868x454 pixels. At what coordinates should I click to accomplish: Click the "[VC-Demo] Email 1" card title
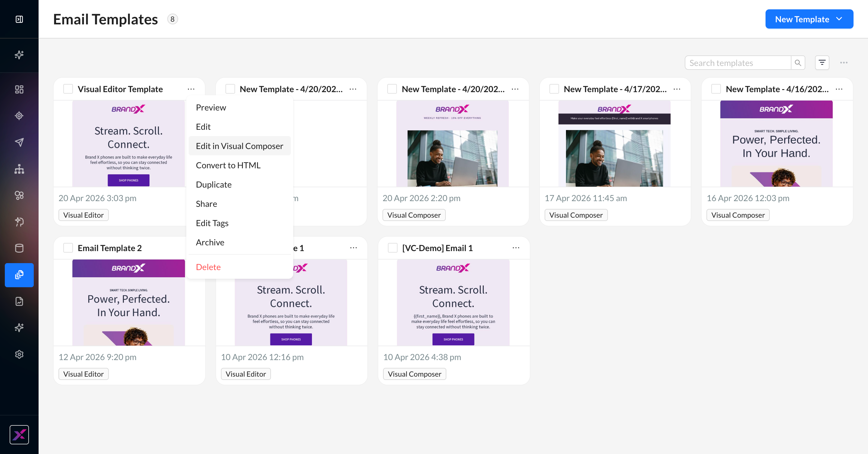point(437,248)
